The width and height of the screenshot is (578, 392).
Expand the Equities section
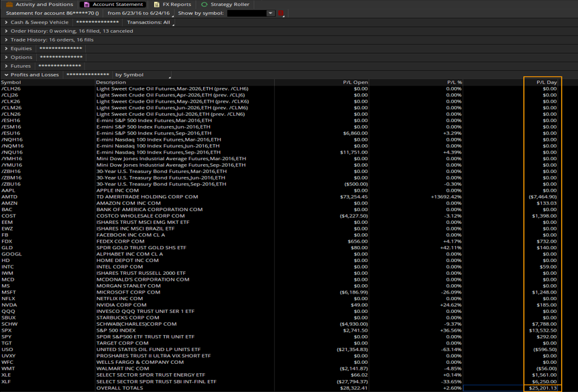[6, 49]
